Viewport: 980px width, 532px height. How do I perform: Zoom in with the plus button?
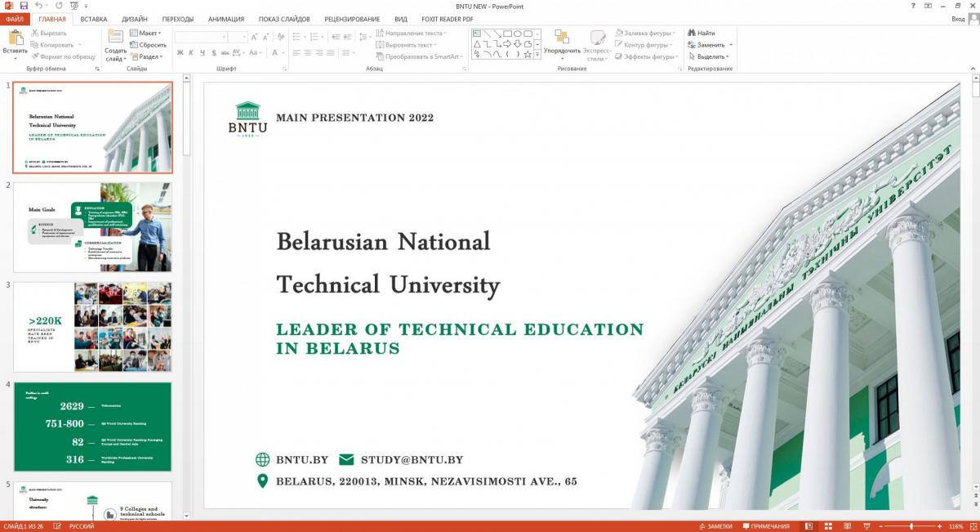pyautogui.click(x=941, y=526)
